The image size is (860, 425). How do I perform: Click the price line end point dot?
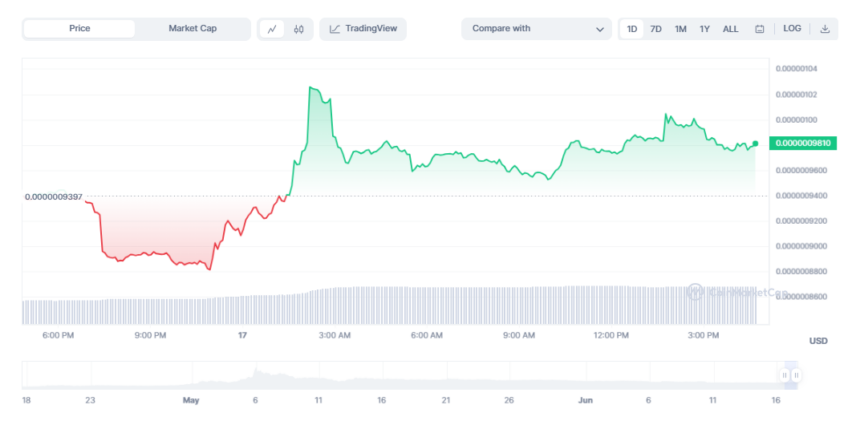(x=755, y=144)
